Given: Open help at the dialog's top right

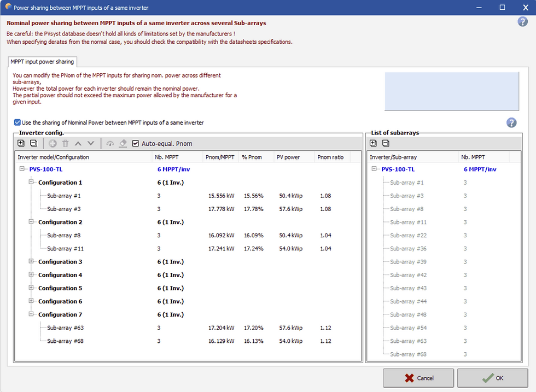Looking at the screenshot, I should (x=522, y=22).
